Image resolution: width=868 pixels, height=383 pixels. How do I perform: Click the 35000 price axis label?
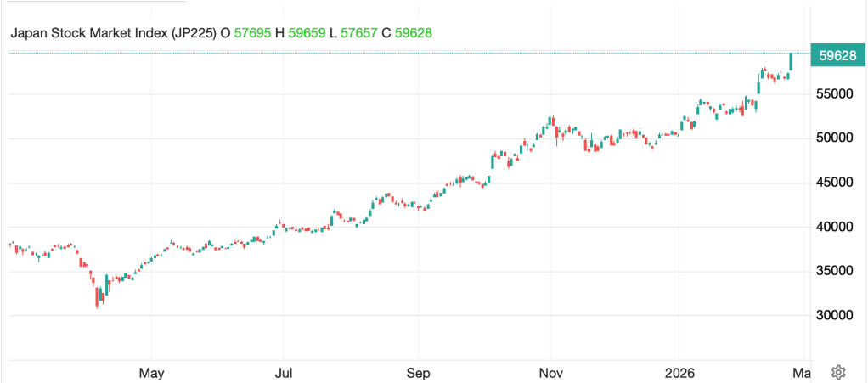tap(834, 271)
